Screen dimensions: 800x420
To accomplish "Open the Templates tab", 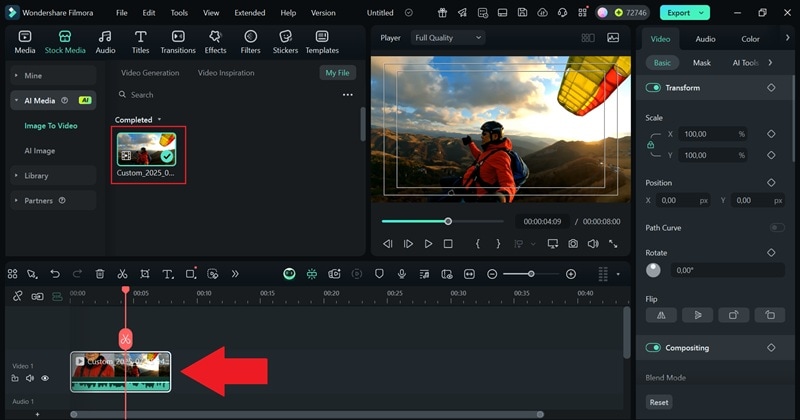I will tap(322, 42).
